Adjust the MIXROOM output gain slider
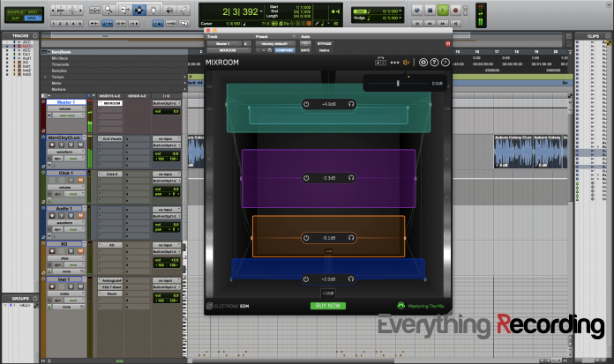614x364 pixels. tap(398, 84)
